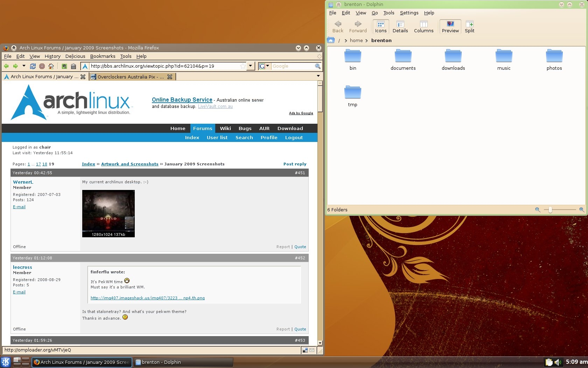588x368 pixels.
Task: Open the KDE application launcher menu
Action: click(x=6, y=362)
